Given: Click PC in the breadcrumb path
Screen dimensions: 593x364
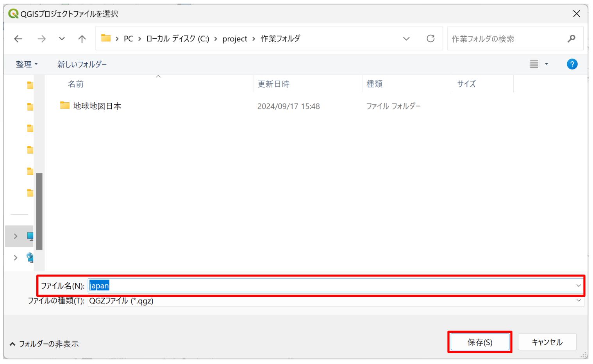Looking at the screenshot, I should click(128, 39).
